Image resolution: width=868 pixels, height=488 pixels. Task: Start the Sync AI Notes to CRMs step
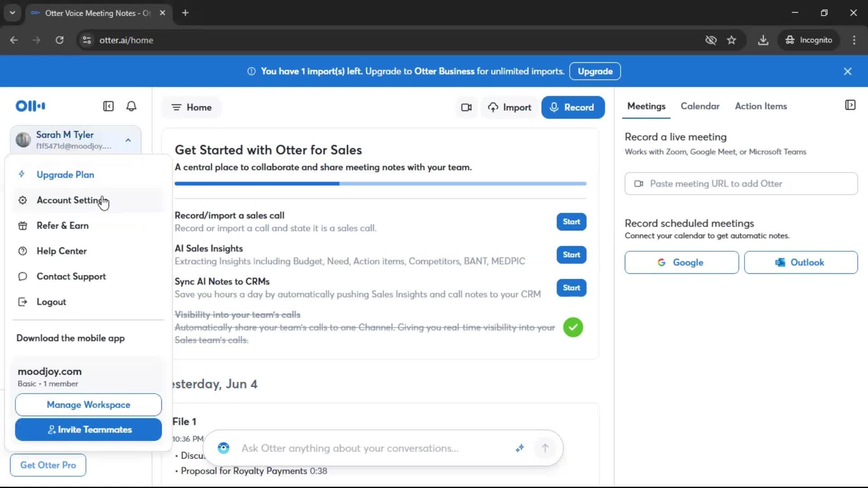click(x=571, y=288)
